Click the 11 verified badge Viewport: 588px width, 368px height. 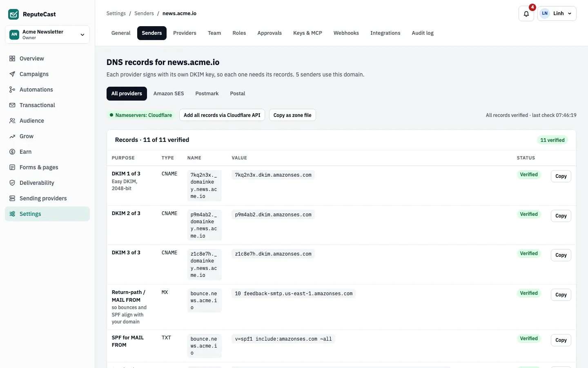click(x=552, y=140)
